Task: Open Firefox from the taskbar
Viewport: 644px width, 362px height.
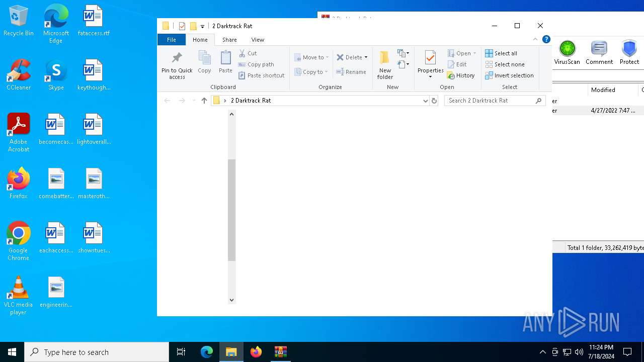Action: [256, 352]
